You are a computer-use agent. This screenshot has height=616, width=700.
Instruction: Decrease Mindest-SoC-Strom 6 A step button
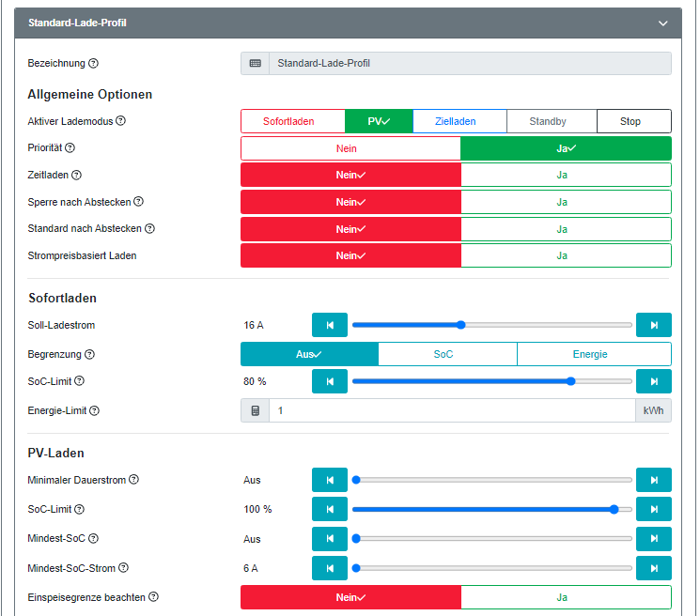pyautogui.click(x=330, y=568)
